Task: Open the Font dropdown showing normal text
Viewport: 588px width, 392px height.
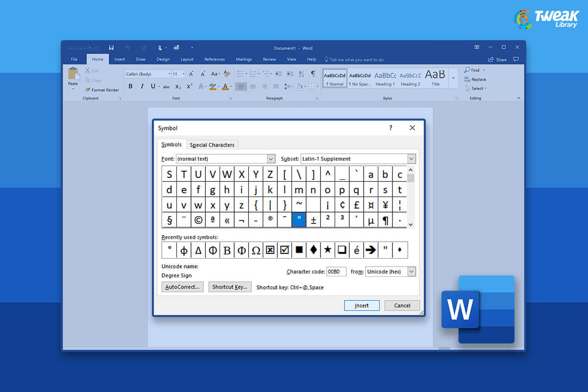Action: (270, 158)
